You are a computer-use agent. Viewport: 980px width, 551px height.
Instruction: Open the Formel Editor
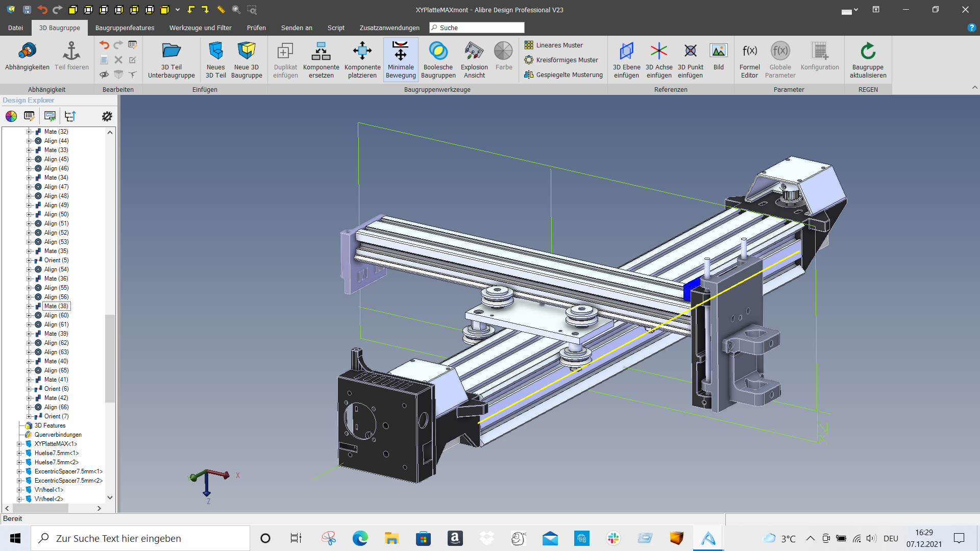point(749,60)
